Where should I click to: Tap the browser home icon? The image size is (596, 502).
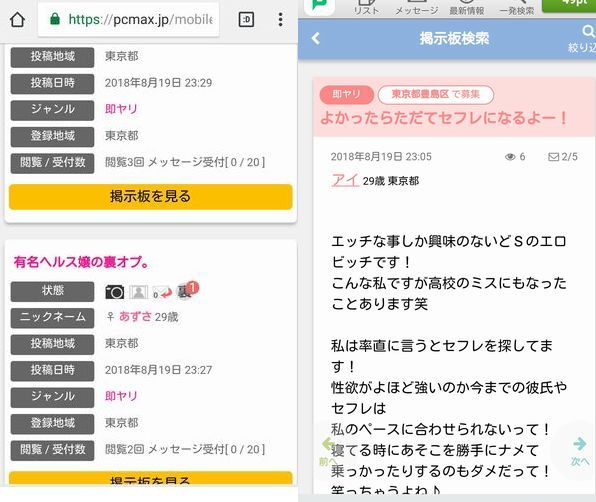point(17,19)
